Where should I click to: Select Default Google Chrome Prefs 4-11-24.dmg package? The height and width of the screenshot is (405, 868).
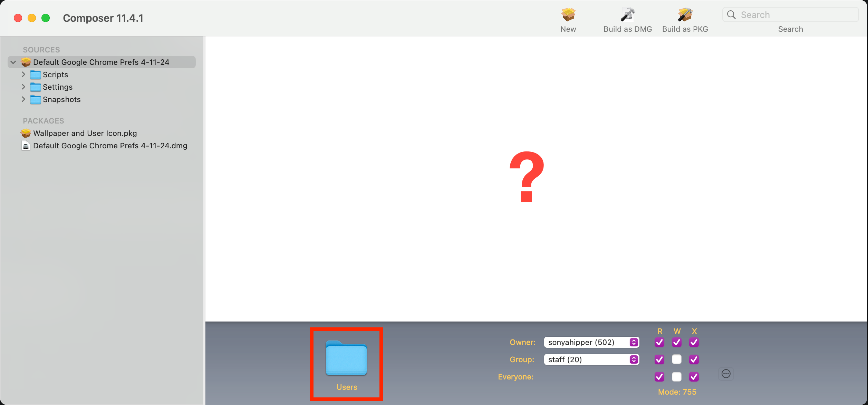(102, 146)
